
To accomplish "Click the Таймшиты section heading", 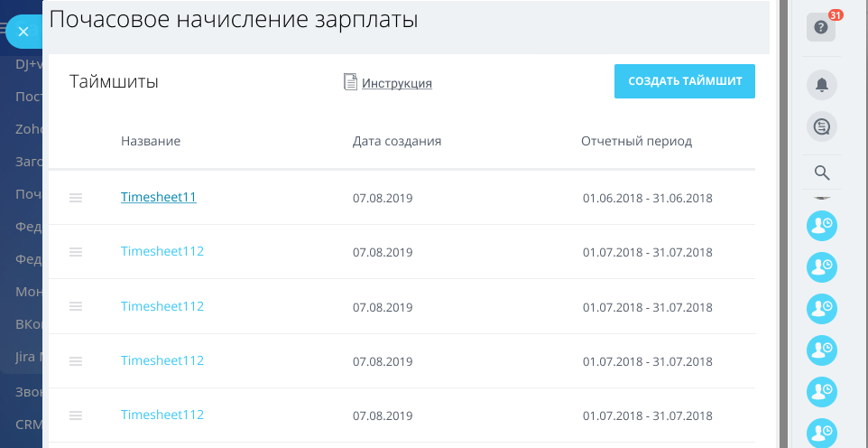I will (x=114, y=82).
